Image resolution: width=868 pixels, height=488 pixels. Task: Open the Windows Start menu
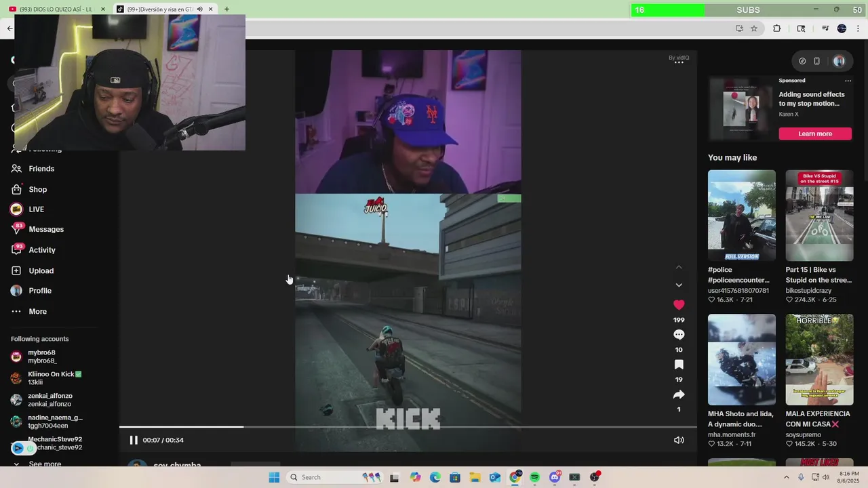(274, 477)
